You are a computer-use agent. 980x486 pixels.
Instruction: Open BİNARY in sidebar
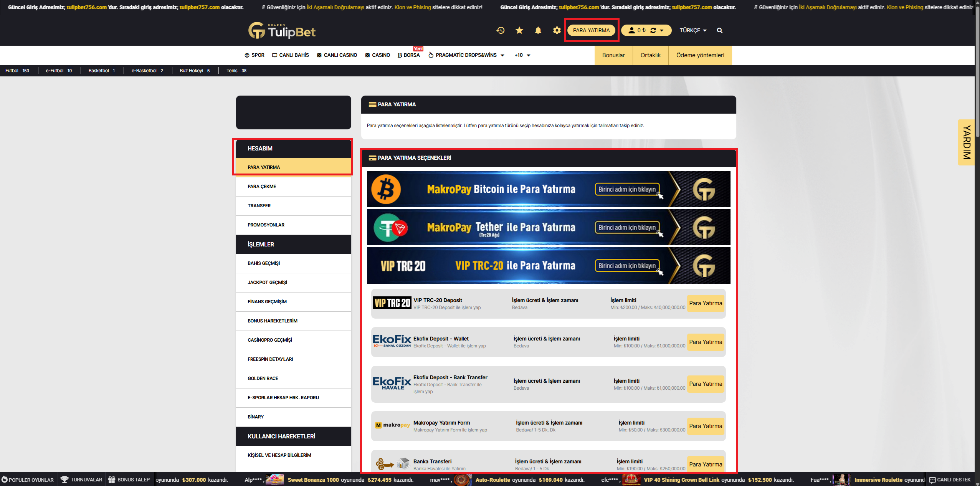294,417
